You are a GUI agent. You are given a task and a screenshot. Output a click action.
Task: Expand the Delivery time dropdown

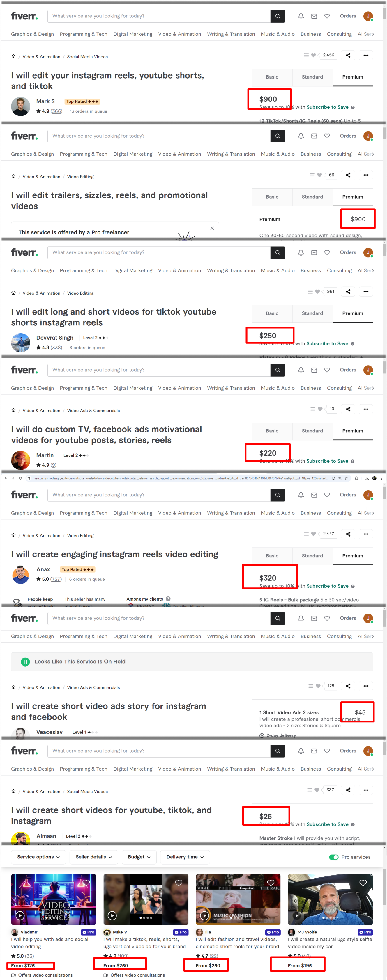click(185, 857)
